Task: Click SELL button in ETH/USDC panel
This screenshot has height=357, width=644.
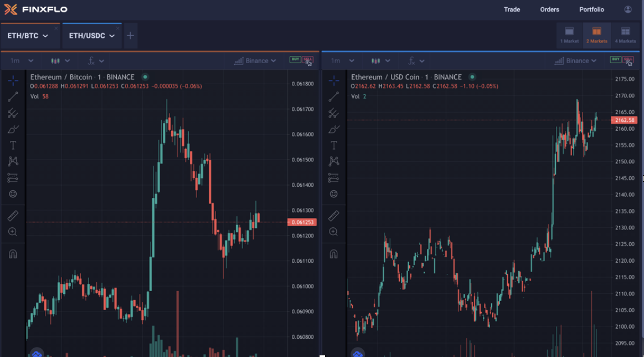Action: (627, 59)
